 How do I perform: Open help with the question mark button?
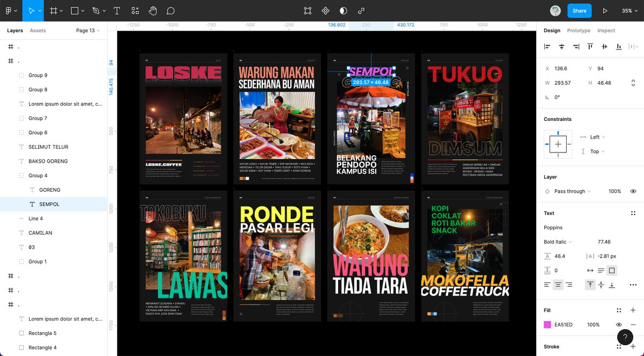(625, 337)
